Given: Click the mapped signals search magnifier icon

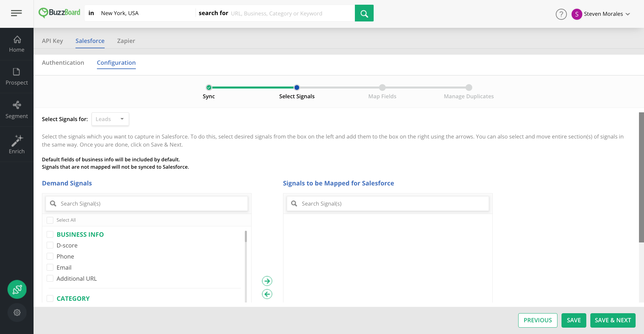Looking at the screenshot, I should click(294, 204).
